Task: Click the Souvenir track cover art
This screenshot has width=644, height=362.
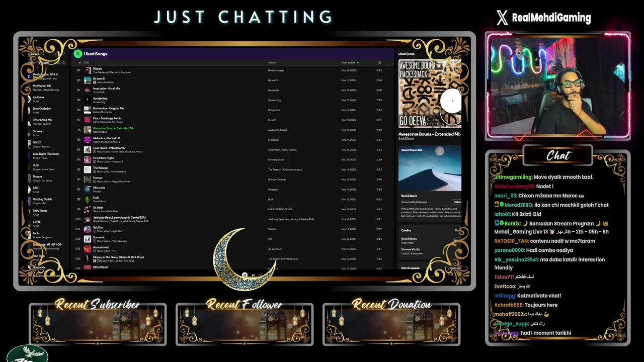Action: pyautogui.click(x=88, y=239)
